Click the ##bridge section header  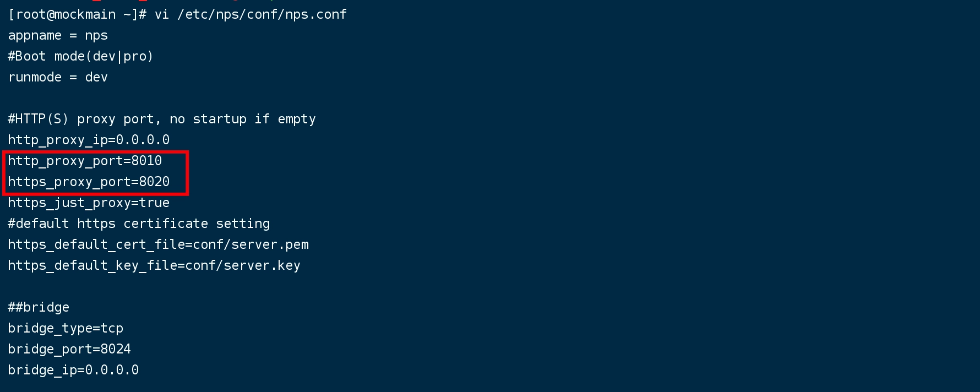[x=39, y=307]
